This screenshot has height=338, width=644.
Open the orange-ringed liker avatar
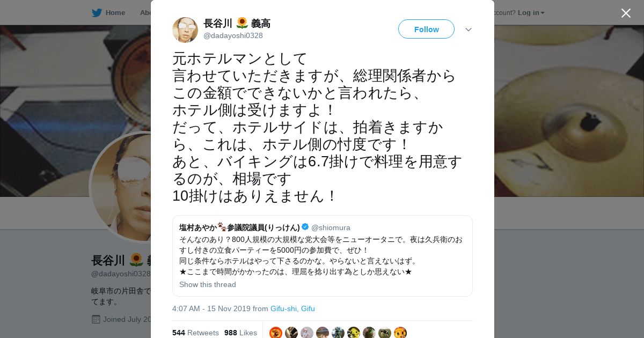[x=276, y=333]
